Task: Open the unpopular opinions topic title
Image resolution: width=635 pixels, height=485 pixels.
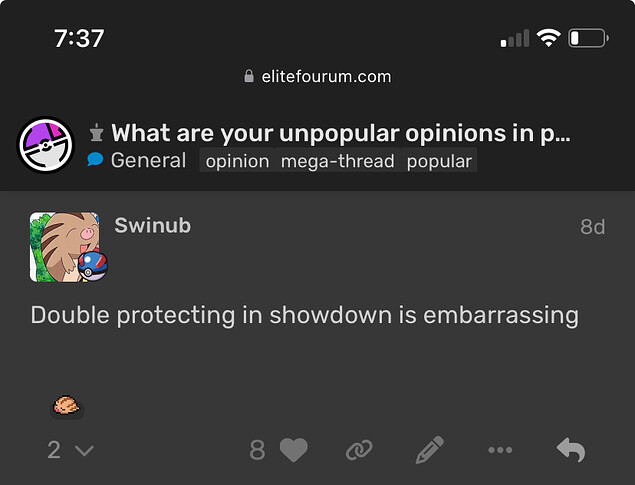Action: [341, 133]
